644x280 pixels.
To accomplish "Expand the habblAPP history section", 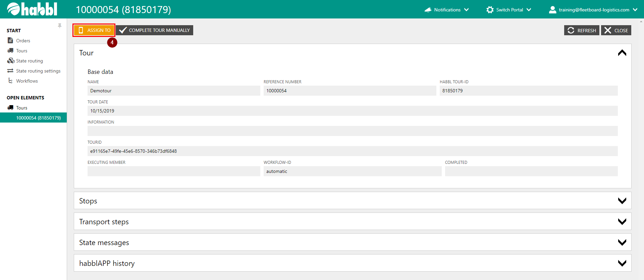I will tap(622, 263).
